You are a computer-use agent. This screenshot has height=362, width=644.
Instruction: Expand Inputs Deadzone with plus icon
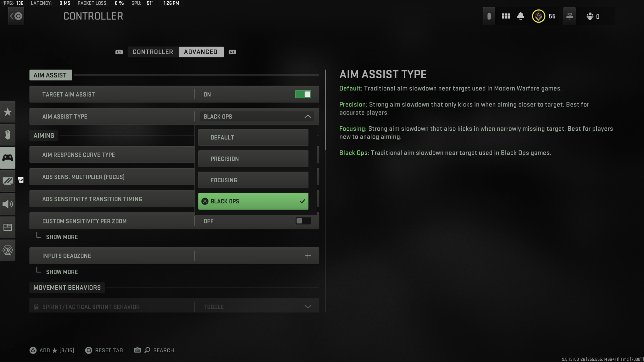click(308, 256)
